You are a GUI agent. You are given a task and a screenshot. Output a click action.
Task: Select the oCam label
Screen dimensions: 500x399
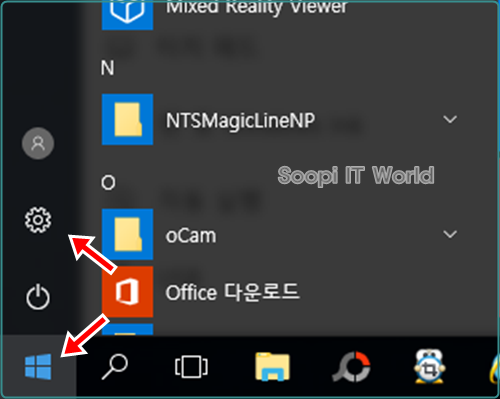click(x=191, y=236)
